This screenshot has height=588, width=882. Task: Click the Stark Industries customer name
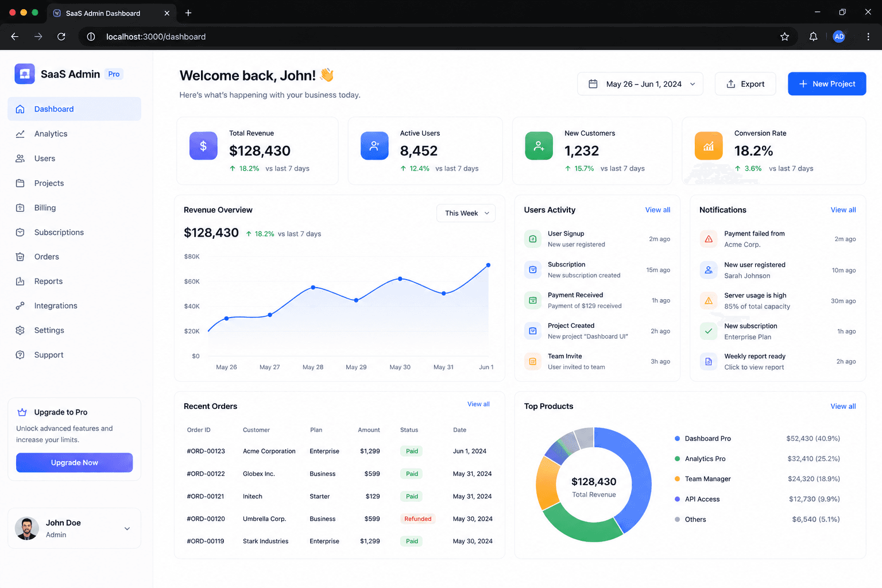265,541
